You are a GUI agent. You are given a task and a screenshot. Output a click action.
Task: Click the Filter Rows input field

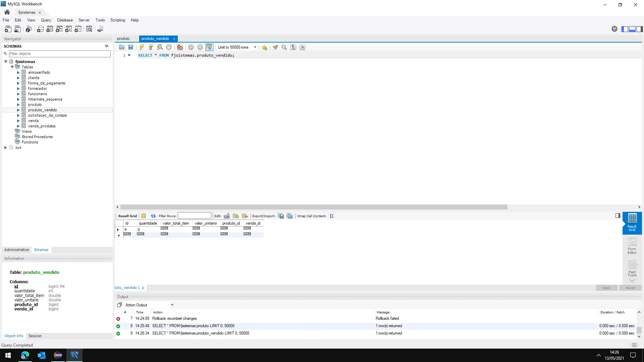tap(194, 216)
